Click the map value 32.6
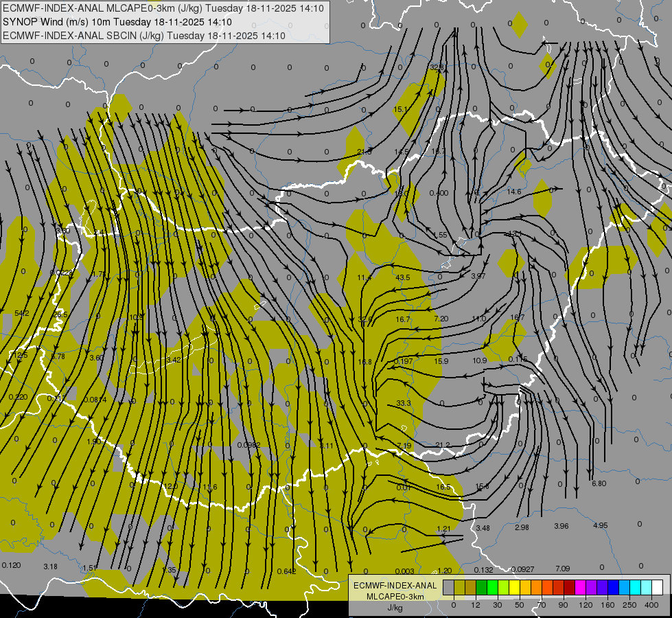 coord(364,319)
